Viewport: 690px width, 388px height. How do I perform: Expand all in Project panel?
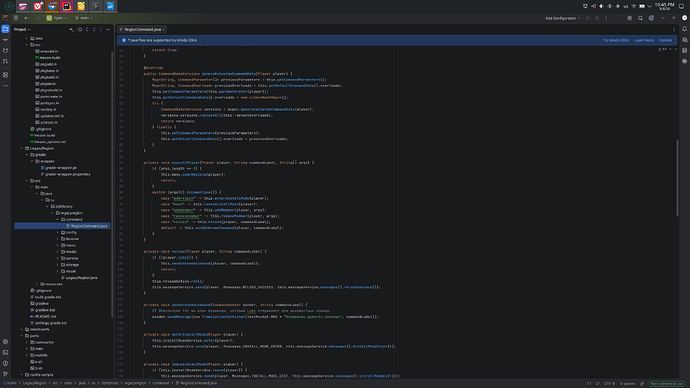87,29
